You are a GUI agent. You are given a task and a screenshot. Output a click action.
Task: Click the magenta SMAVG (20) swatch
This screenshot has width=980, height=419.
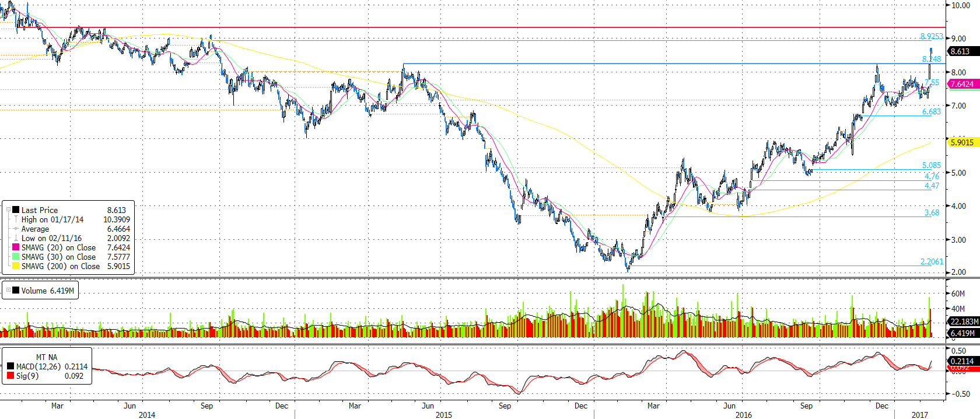16,247
